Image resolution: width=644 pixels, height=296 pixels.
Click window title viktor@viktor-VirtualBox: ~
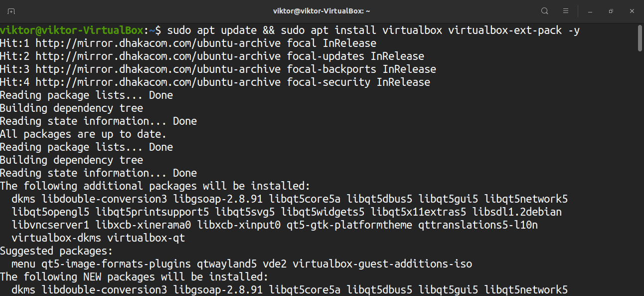click(x=322, y=11)
